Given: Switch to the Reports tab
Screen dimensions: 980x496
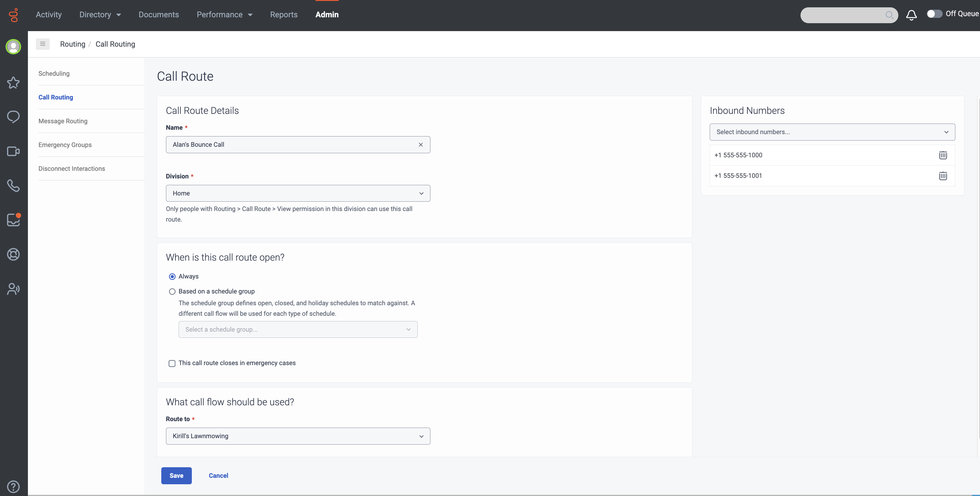Looking at the screenshot, I should pos(284,15).
